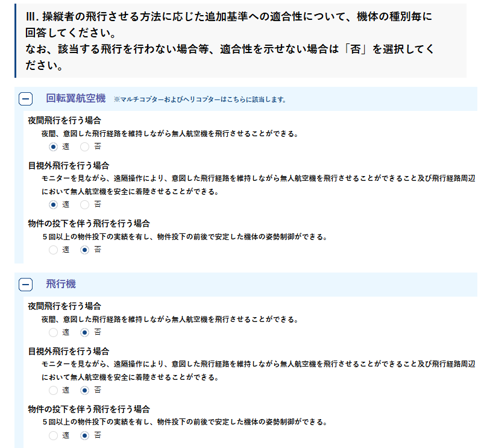Select 適 for 飛行機 夜間飛行
Image resolution: width=487 pixels, height=448 pixels.
click(54, 332)
